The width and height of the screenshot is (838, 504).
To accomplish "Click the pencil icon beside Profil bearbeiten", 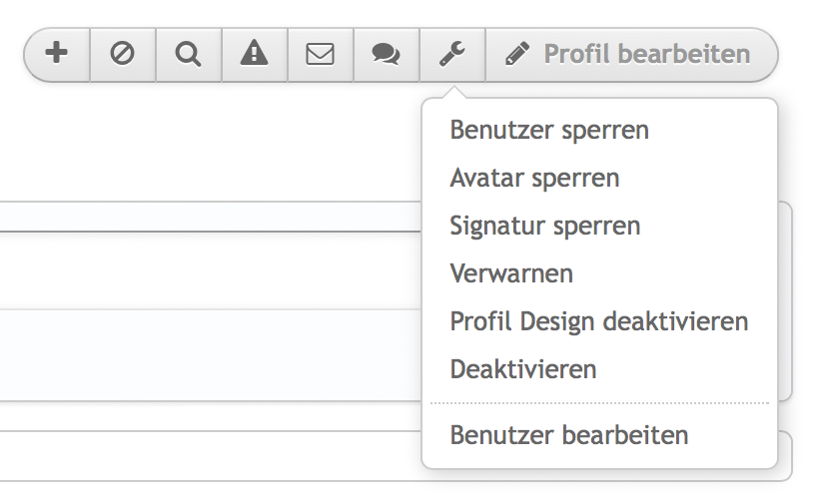I will [x=516, y=54].
